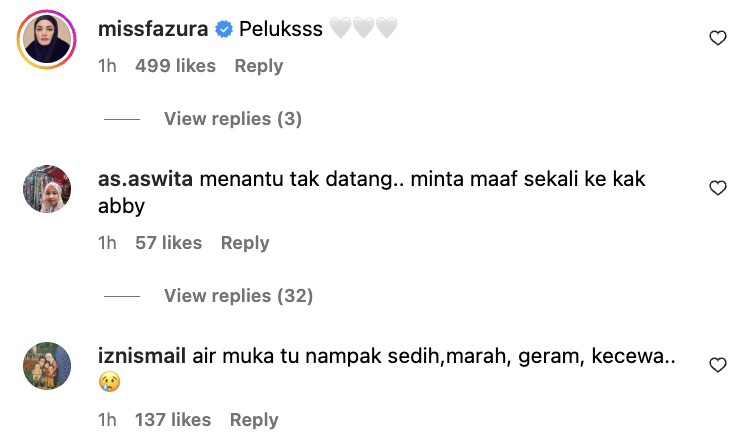Viewport: 740px width, 444px height.
Task: View the 499 likes list
Action: (x=176, y=66)
